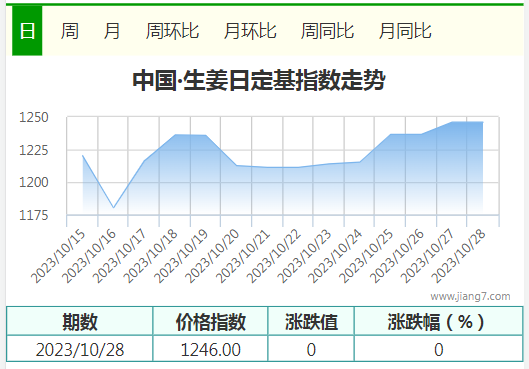Click the 2023/10/16 low point on chart

(x=114, y=207)
